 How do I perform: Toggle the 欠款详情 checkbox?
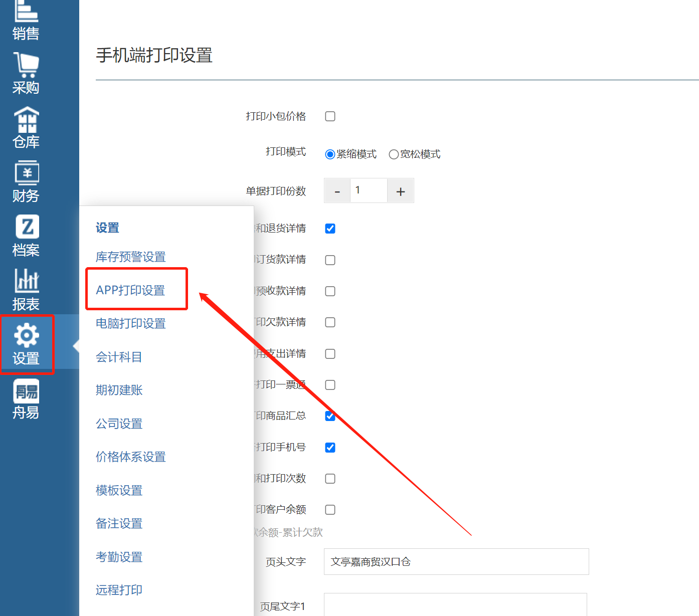pyautogui.click(x=330, y=322)
